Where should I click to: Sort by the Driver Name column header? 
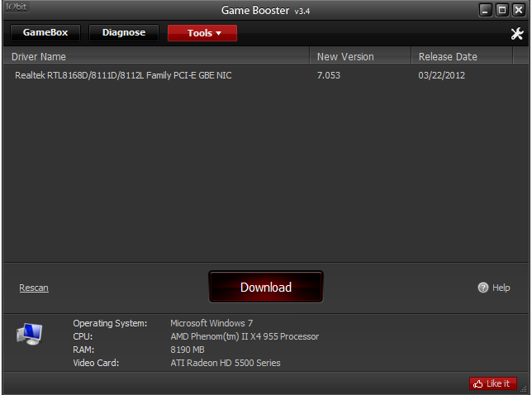156,56
